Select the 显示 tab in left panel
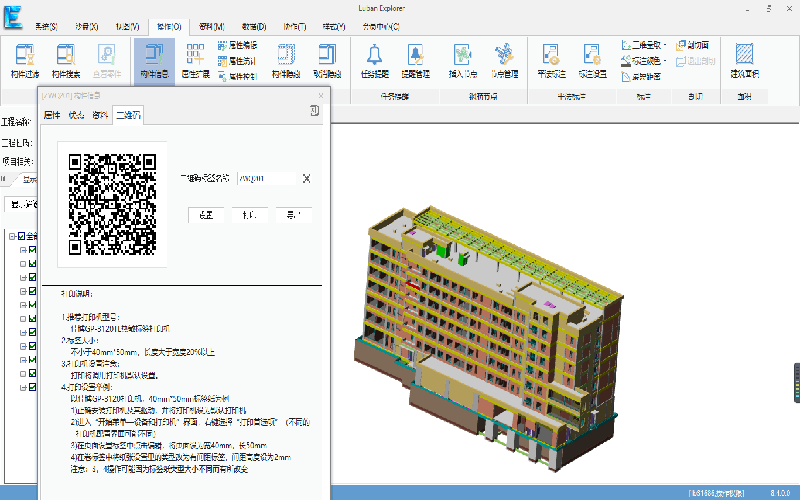 [x=29, y=179]
